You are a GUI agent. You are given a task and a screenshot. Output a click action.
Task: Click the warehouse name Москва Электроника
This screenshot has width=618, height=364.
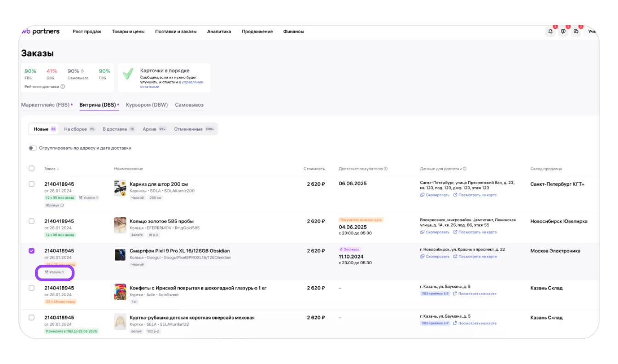point(555,251)
